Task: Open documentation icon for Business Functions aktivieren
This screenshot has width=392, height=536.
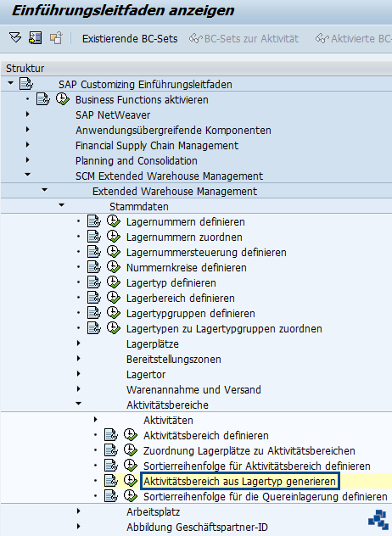Action: 43,99
